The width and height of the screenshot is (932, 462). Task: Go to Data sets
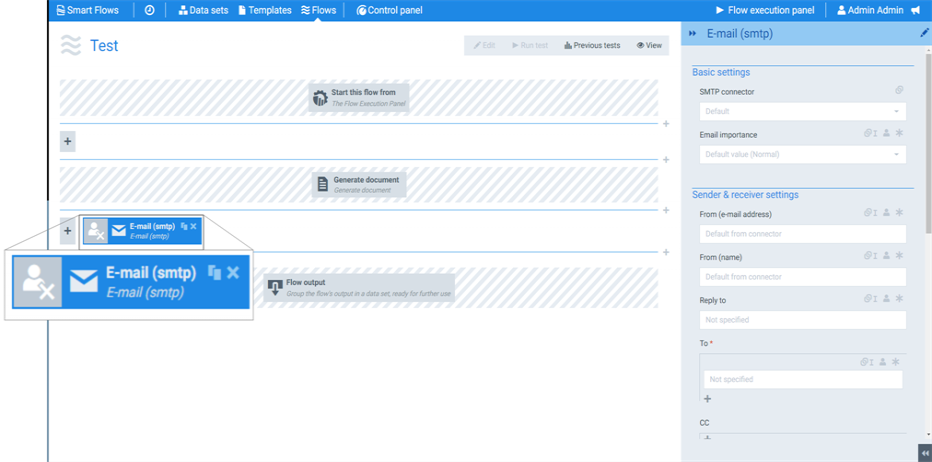click(203, 10)
